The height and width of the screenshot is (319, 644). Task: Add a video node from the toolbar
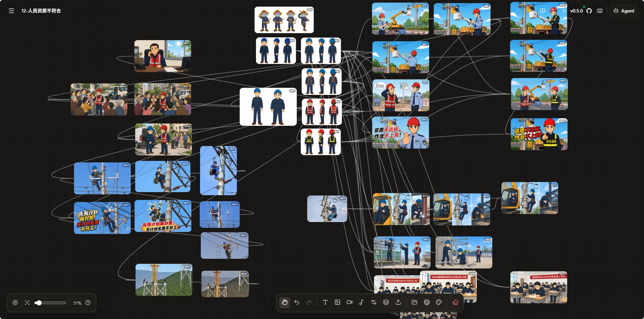(x=350, y=302)
